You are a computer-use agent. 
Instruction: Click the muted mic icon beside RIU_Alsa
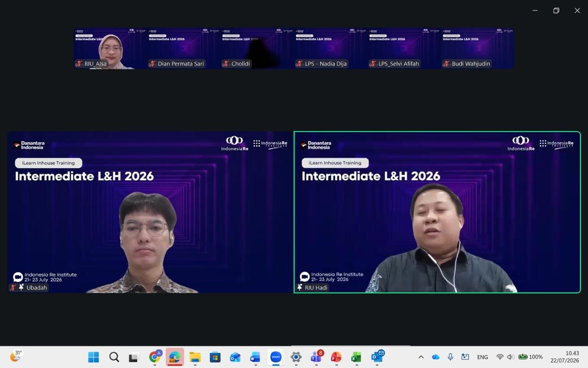pyautogui.click(x=79, y=63)
